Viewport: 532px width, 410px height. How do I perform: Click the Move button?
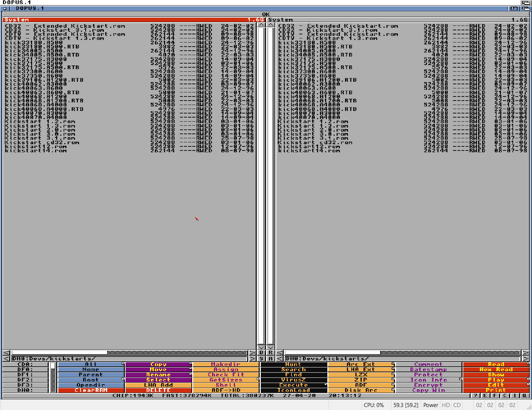158,369
